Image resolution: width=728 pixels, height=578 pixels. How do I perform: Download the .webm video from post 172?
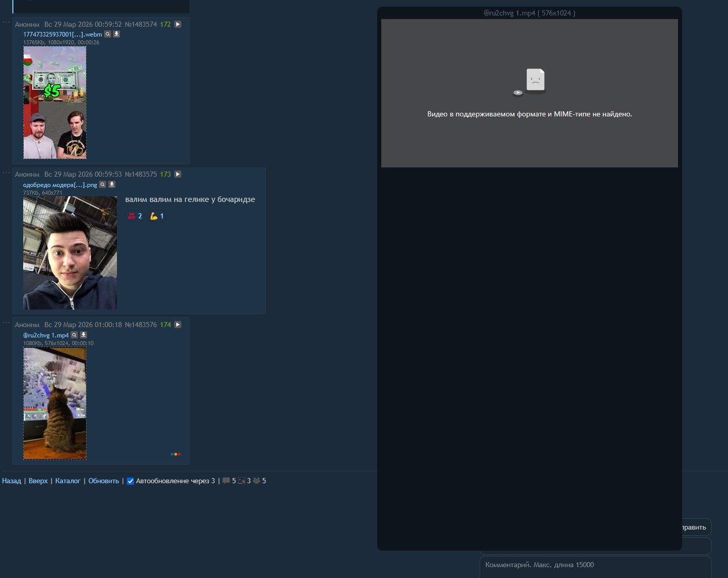116,34
